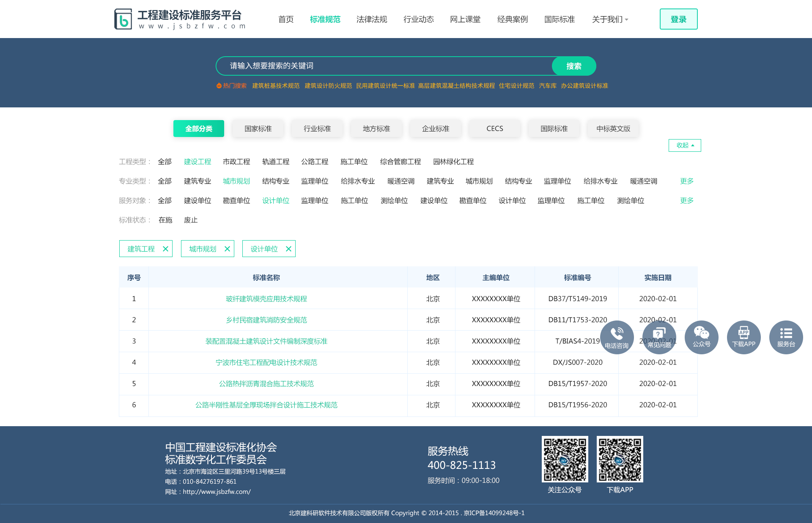This screenshot has width=812, height=523.
Task: Expand more options in 专业类型 row
Action: pos(686,181)
